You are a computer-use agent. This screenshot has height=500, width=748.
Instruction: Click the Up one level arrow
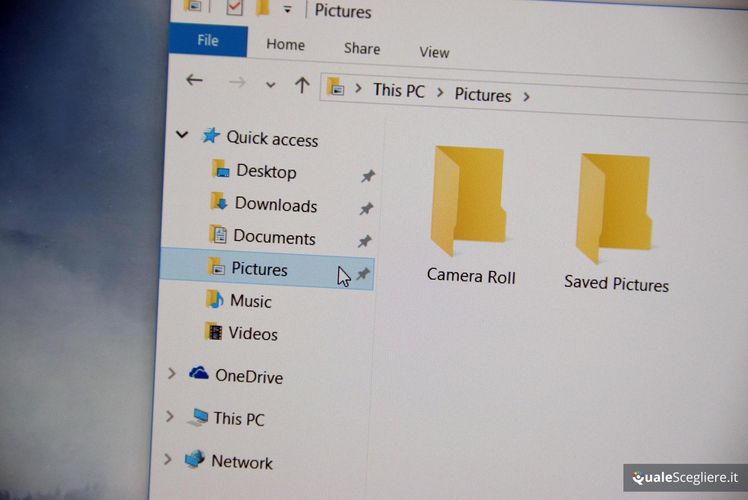point(301,85)
